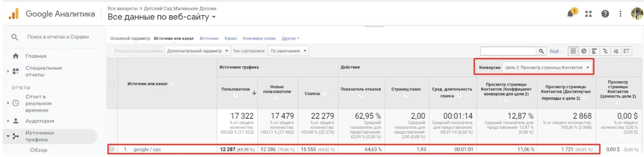Click the table search magnifier button
This screenshot has height=157, width=644.
click(541, 51)
